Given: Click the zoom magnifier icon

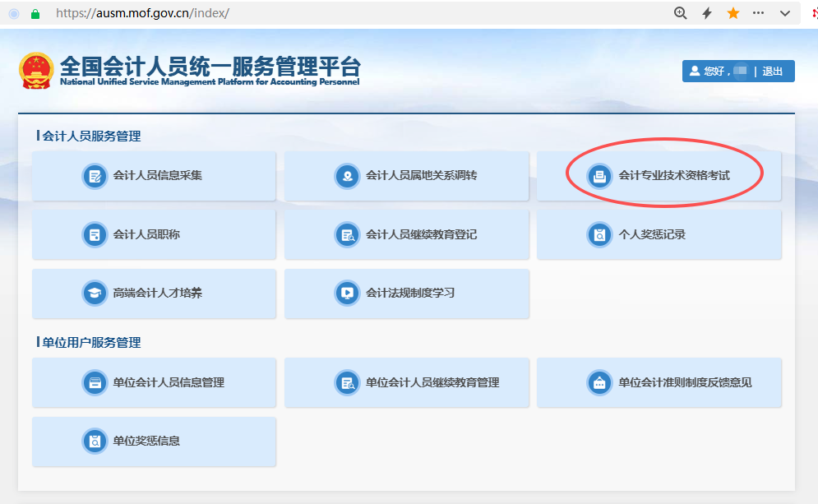Looking at the screenshot, I should click(x=680, y=12).
